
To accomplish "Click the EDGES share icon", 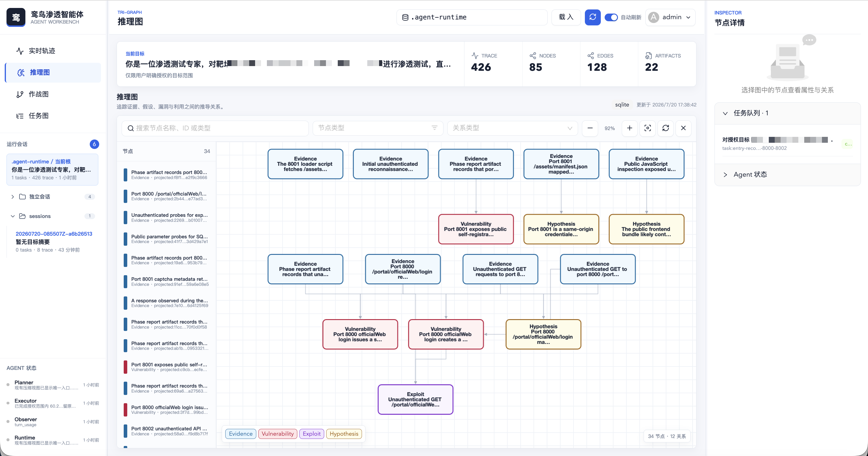I will pyautogui.click(x=591, y=56).
